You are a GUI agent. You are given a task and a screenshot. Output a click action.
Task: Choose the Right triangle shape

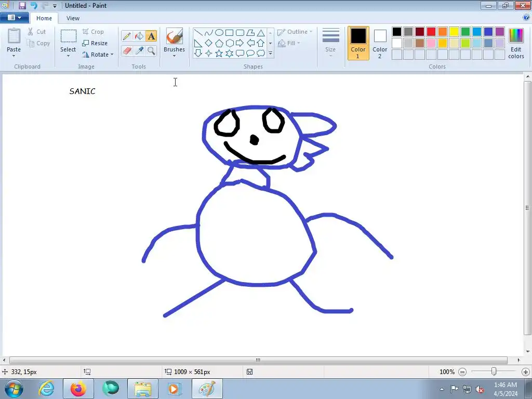click(x=198, y=43)
